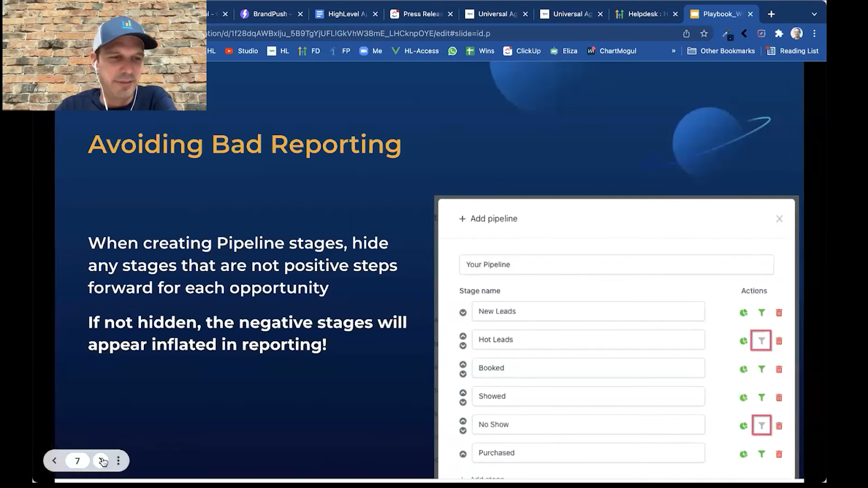Toggle the funnel icon for New Leads stage

coord(761,312)
